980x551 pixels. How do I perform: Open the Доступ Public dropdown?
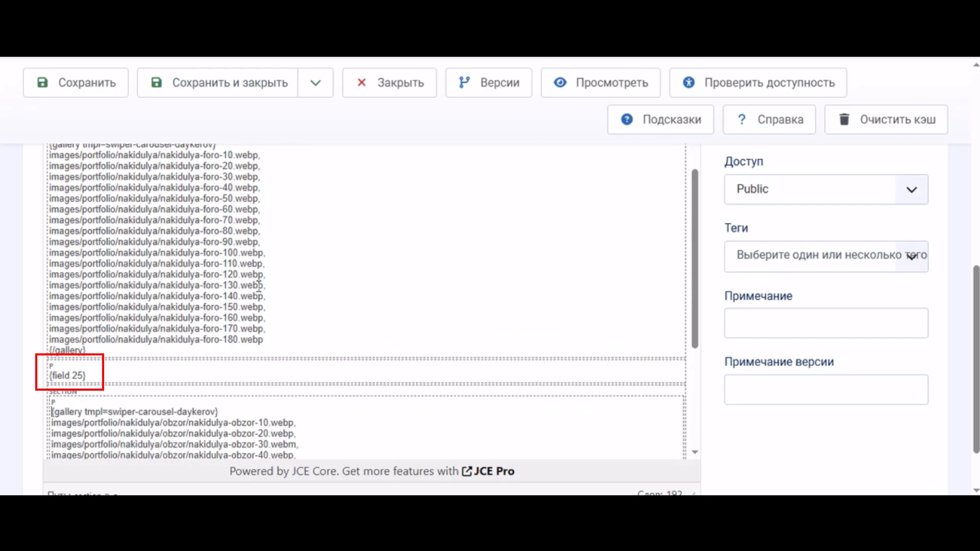(x=825, y=189)
